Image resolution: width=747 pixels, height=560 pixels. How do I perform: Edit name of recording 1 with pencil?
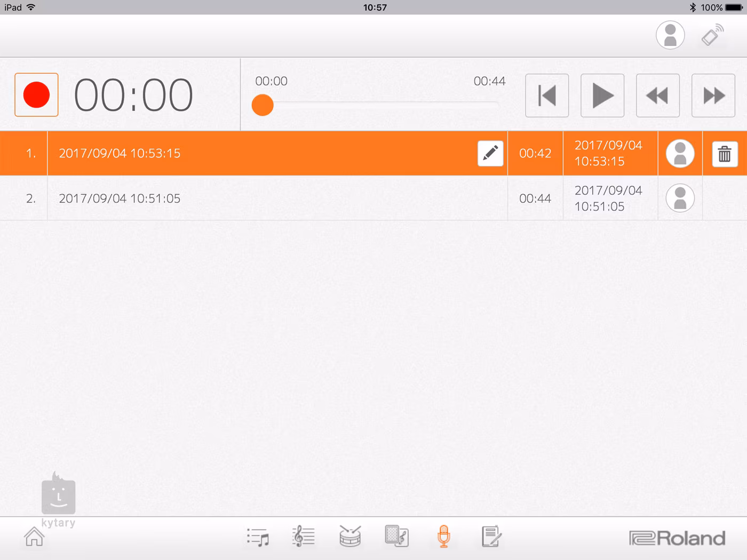pos(490,154)
